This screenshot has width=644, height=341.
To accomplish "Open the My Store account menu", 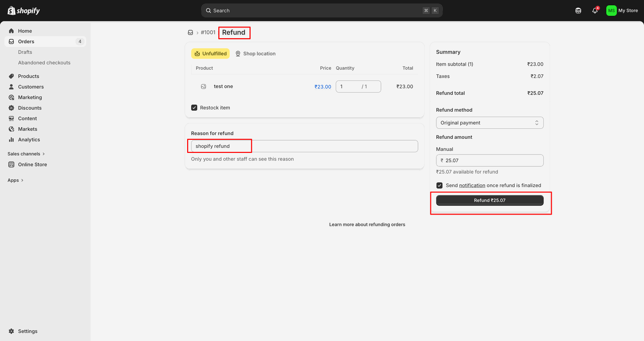I will click(x=622, y=11).
